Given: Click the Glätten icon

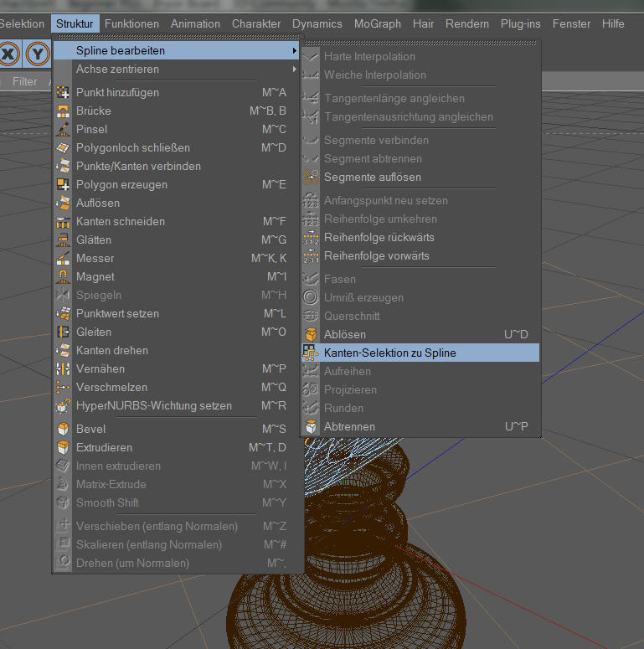Looking at the screenshot, I should (x=63, y=240).
